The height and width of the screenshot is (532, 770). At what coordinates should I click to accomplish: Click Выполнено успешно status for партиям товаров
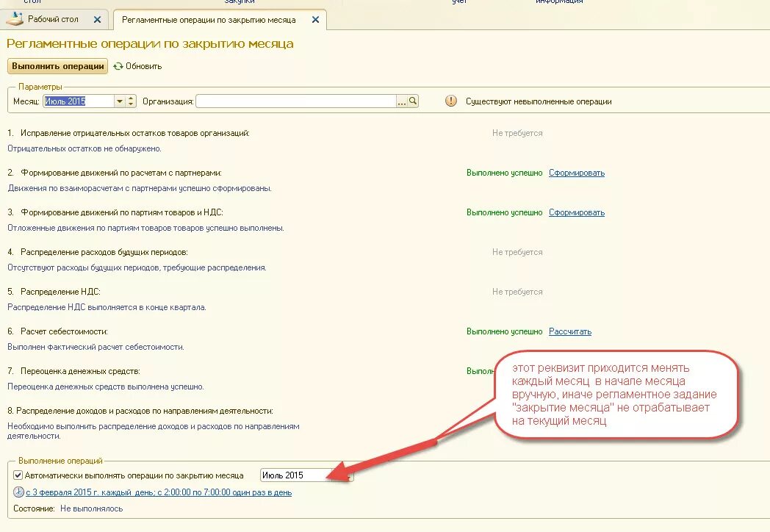point(504,212)
